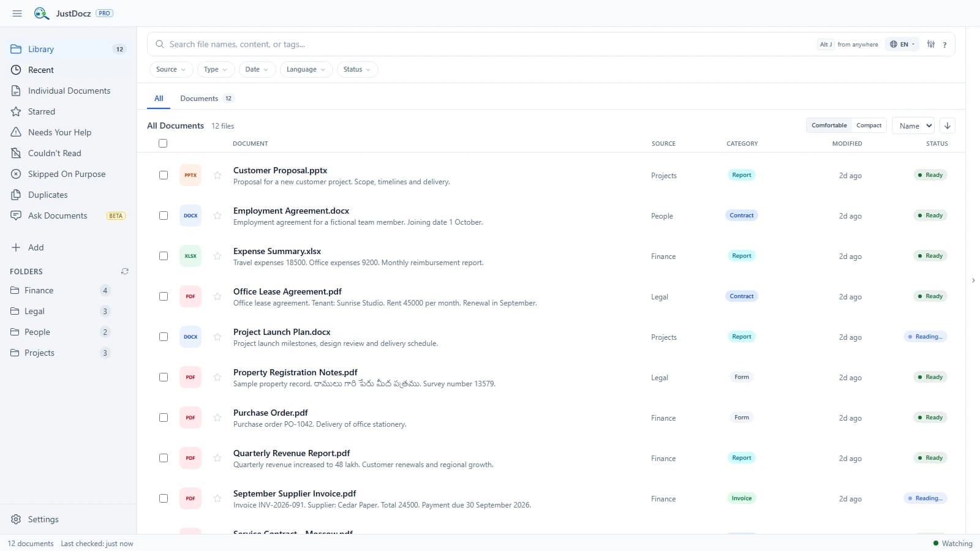The image size is (980, 551).
Task: Select the Compact view button
Action: click(x=869, y=126)
